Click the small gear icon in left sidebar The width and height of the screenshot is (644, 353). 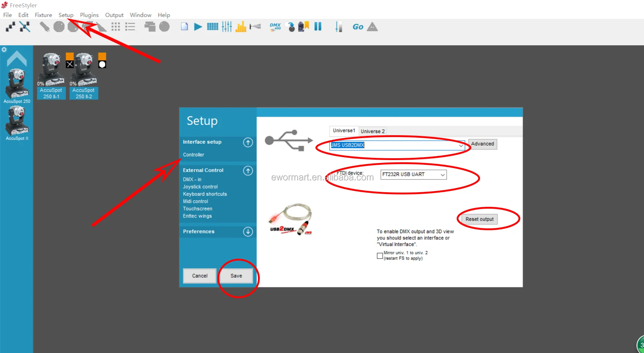coord(4,49)
